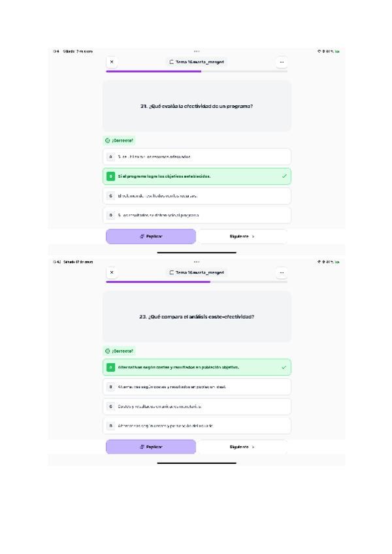
Task: Tap the Tema 16 marta_merged title in lower screen
Action: [199, 272]
